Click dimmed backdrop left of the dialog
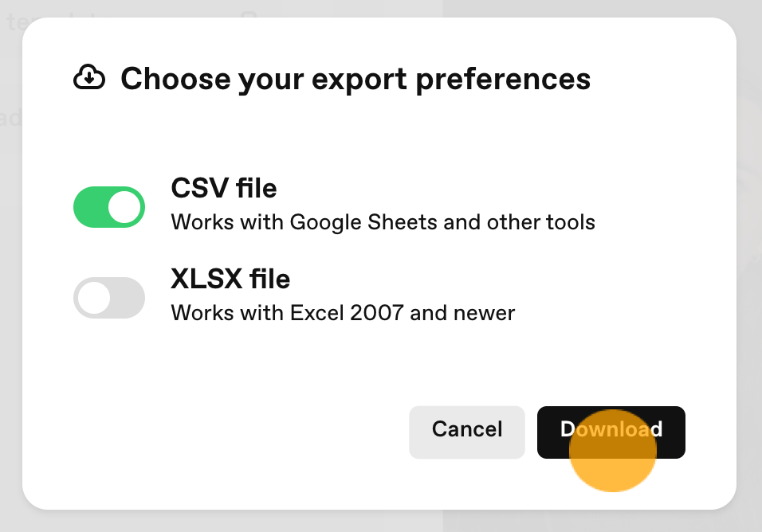 (x=10, y=291)
